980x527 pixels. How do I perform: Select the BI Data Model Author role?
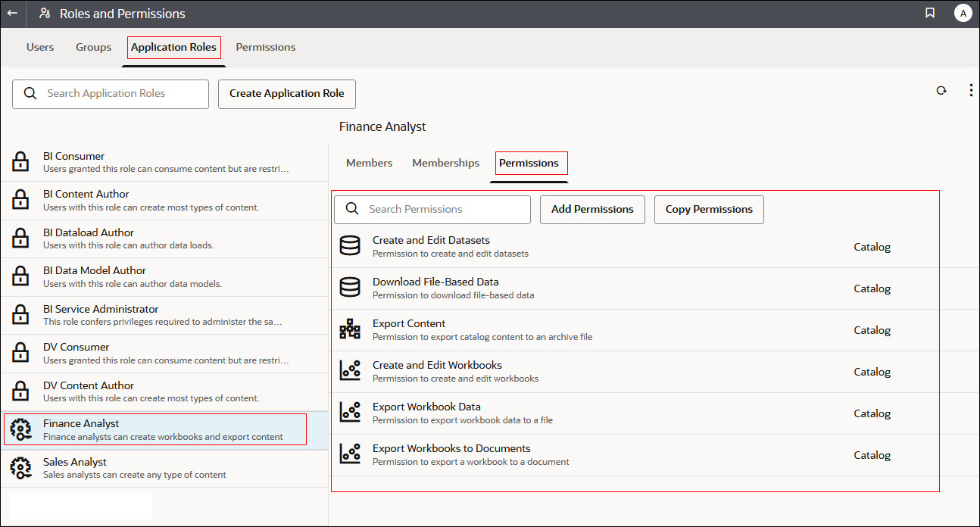pos(95,270)
